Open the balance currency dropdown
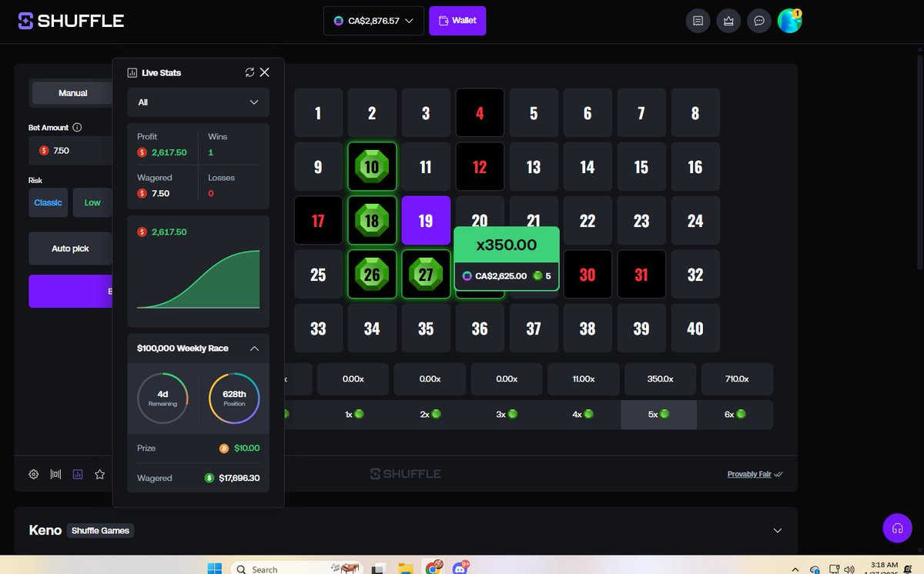Viewport: 924px width, 574px height. pyautogui.click(x=373, y=21)
